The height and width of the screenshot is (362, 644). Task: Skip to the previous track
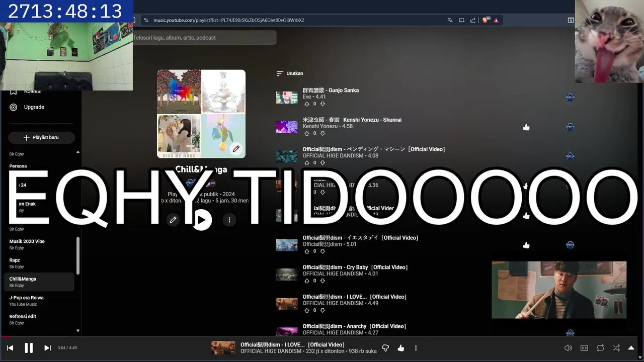tap(10, 348)
